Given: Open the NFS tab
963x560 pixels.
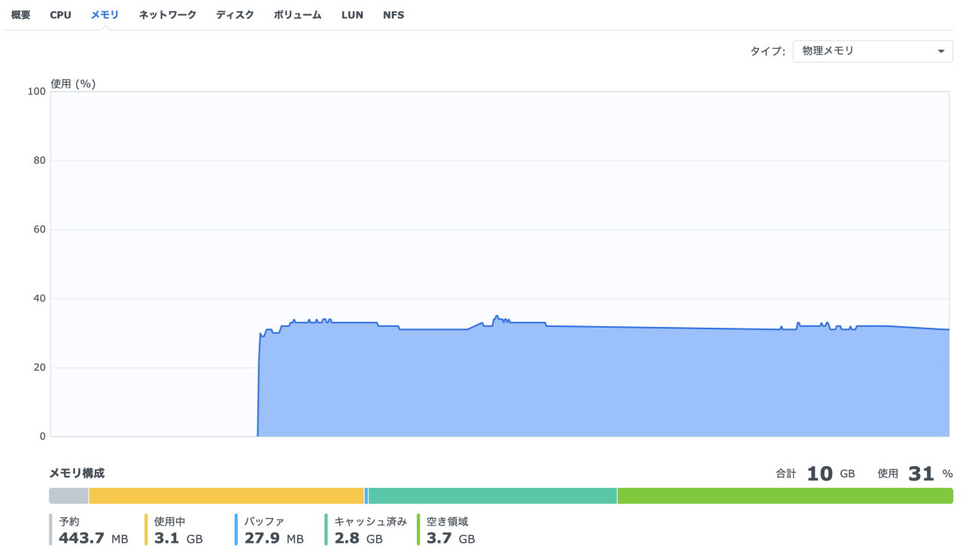Looking at the screenshot, I should coord(393,15).
